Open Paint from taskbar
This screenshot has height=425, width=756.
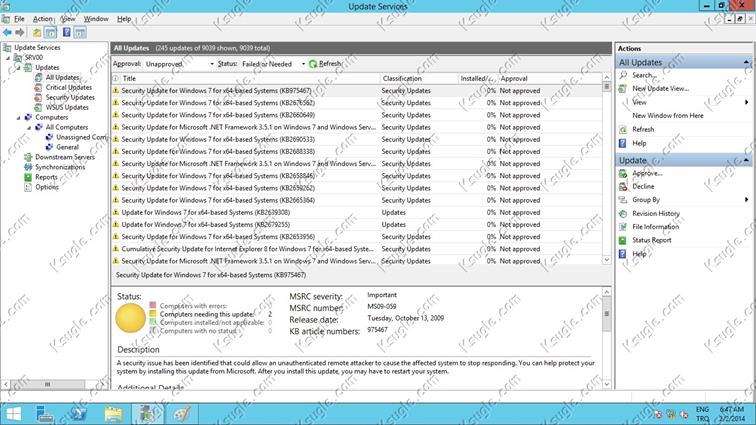pos(182,414)
